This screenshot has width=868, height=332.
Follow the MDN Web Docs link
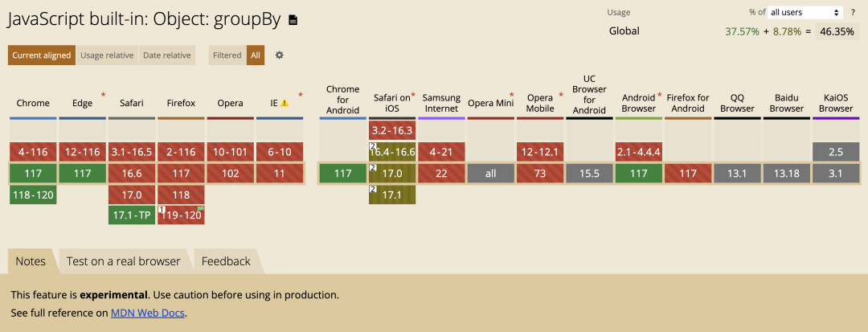point(148,313)
